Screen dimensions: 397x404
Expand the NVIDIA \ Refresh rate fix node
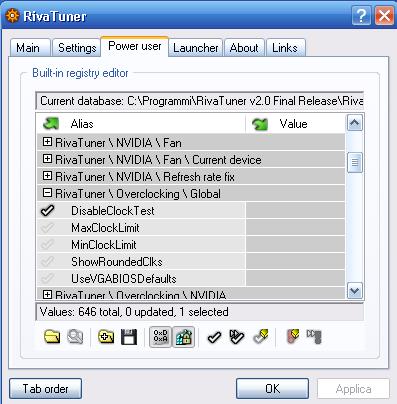coord(47,176)
